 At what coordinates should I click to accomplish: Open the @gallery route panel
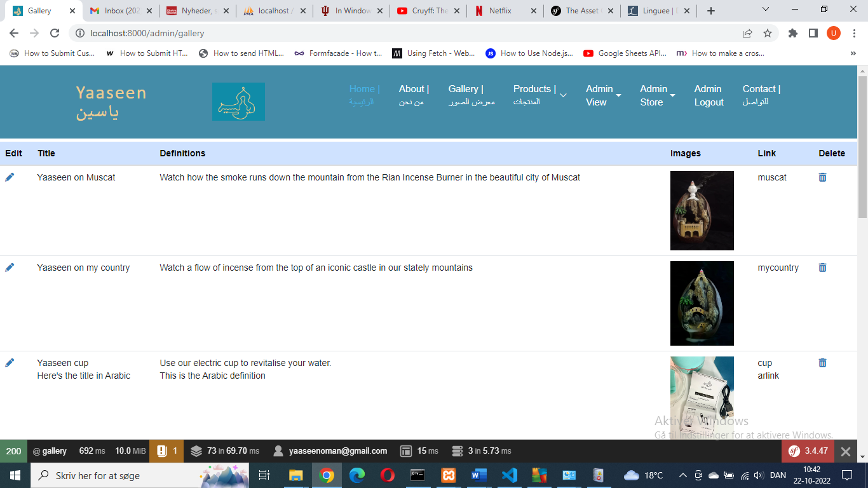[x=50, y=451]
